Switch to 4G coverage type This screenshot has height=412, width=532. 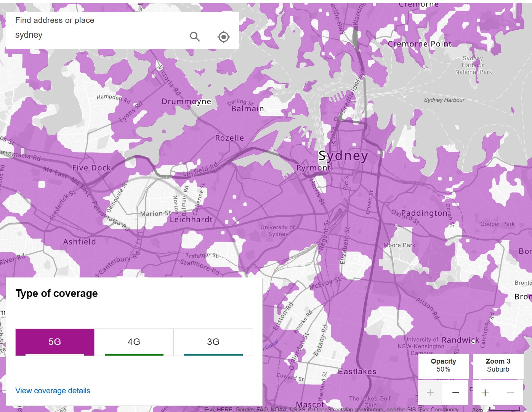(x=134, y=342)
